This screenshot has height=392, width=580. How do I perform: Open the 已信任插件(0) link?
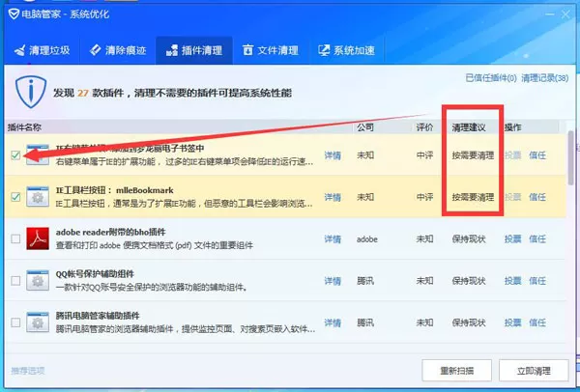click(x=491, y=78)
